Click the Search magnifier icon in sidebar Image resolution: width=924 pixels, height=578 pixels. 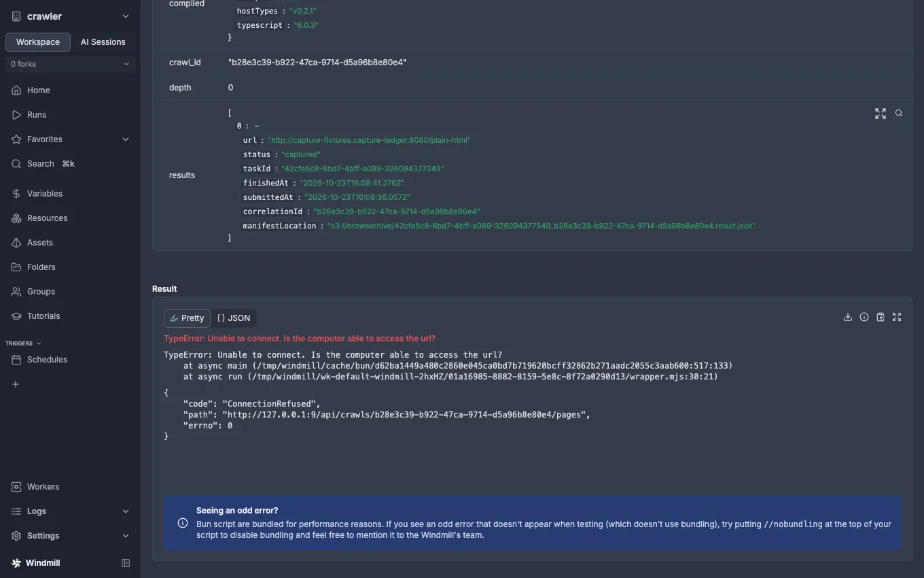click(17, 164)
